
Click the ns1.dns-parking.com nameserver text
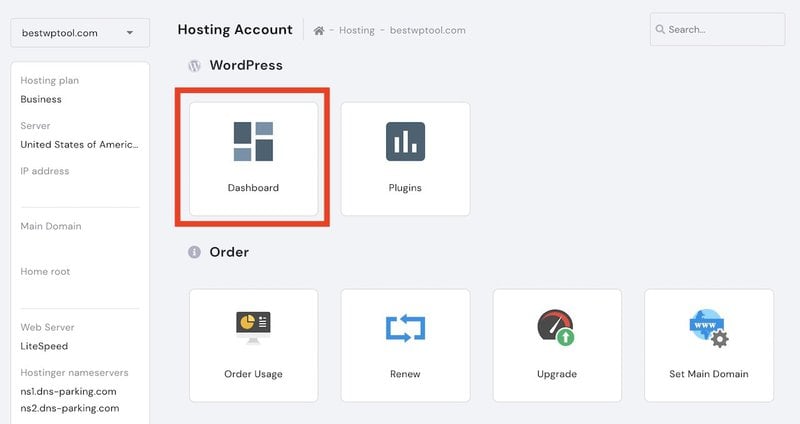[x=68, y=392]
